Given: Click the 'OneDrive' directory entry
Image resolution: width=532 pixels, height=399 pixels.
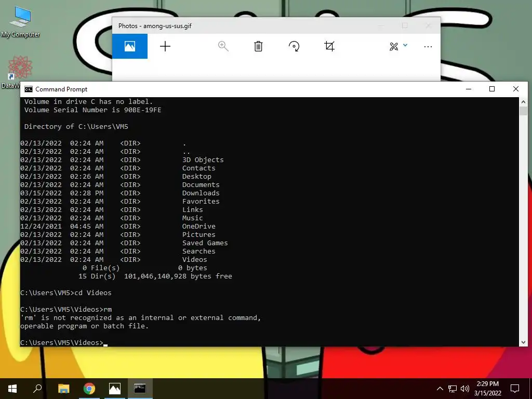Looking at the screenshot, I should 199,226.
